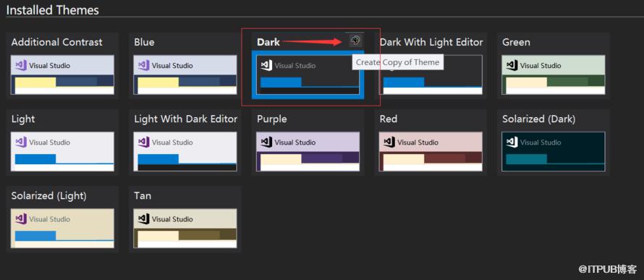Click the Visual Studio logo in Additional Contrast preview
This screenshot has height=280, width=644.
20,65
